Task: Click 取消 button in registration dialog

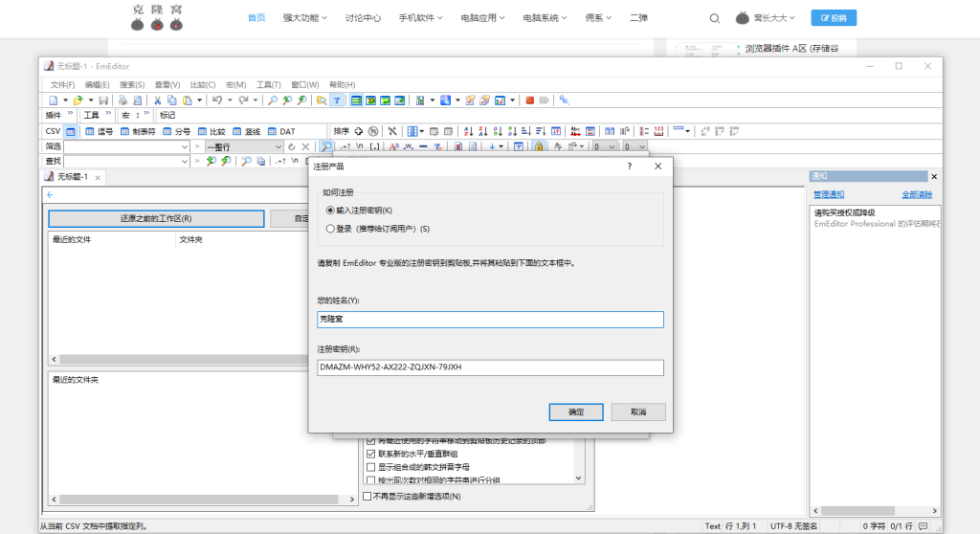Action: pyautogui.click(x=638, y=412)
